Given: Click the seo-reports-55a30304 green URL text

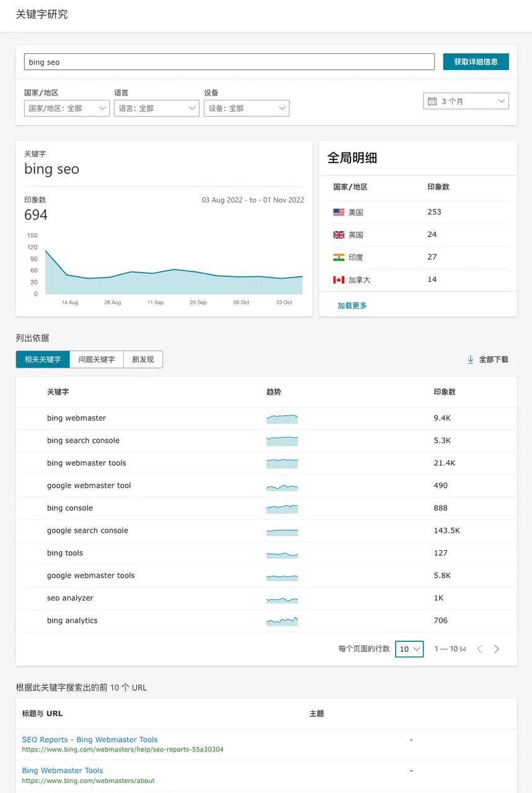Looking at the screenshot, I should coord(123,750).
